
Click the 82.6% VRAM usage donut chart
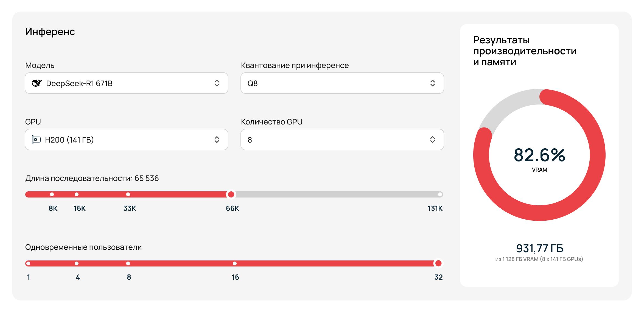[539, 155]
